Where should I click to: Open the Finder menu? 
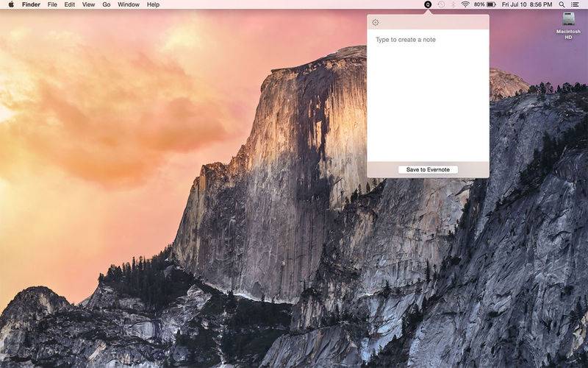click(31, 4)
